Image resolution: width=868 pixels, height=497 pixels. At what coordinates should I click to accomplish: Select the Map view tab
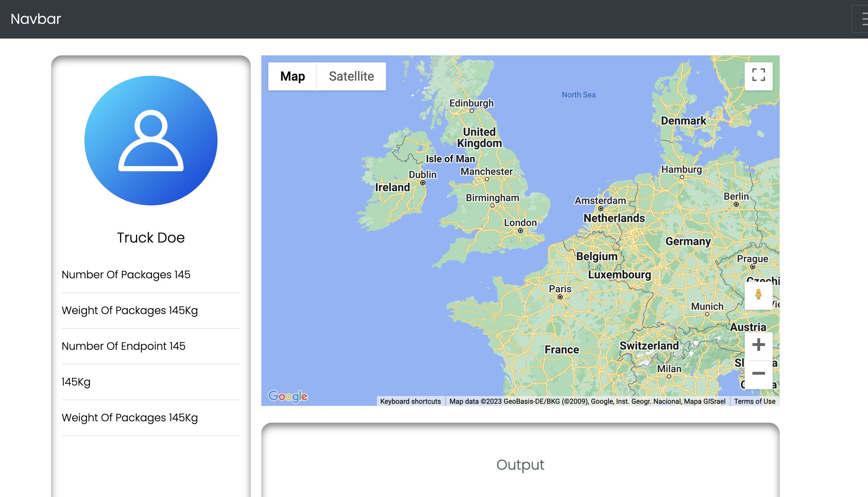tap(292, 76)
